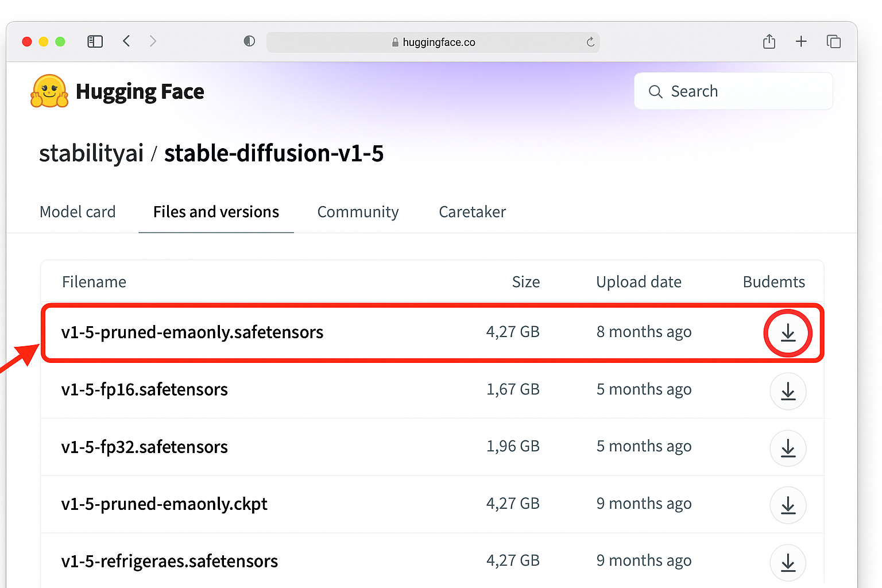This screenshot has width=882, height=588.
Task: Click the 8 months ago date
Action: 644,332
